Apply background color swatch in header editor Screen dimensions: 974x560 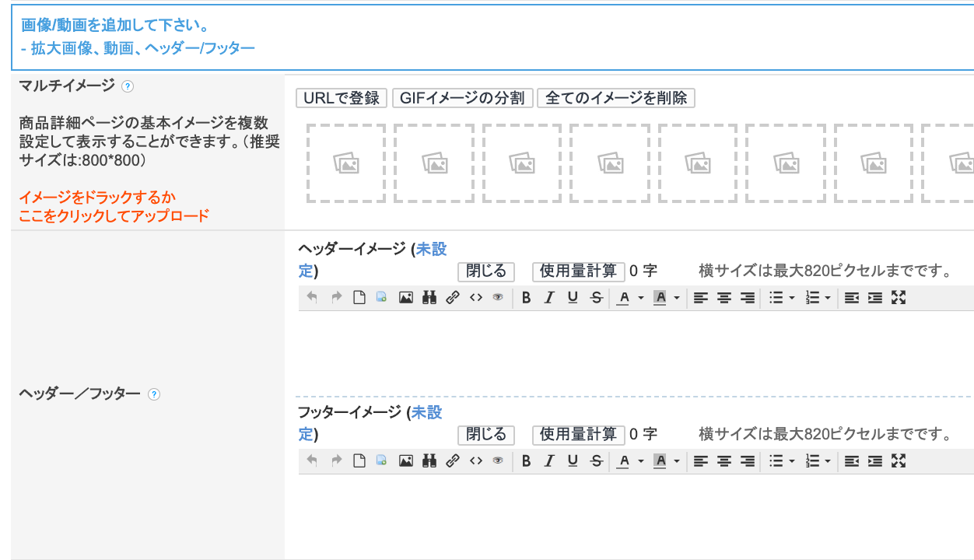click(660, 298)
